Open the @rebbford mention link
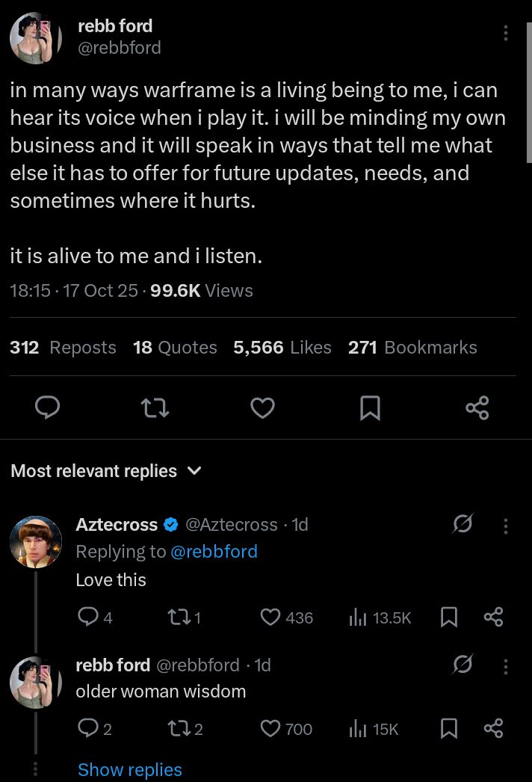532x782 pixels. pos(214,552)
